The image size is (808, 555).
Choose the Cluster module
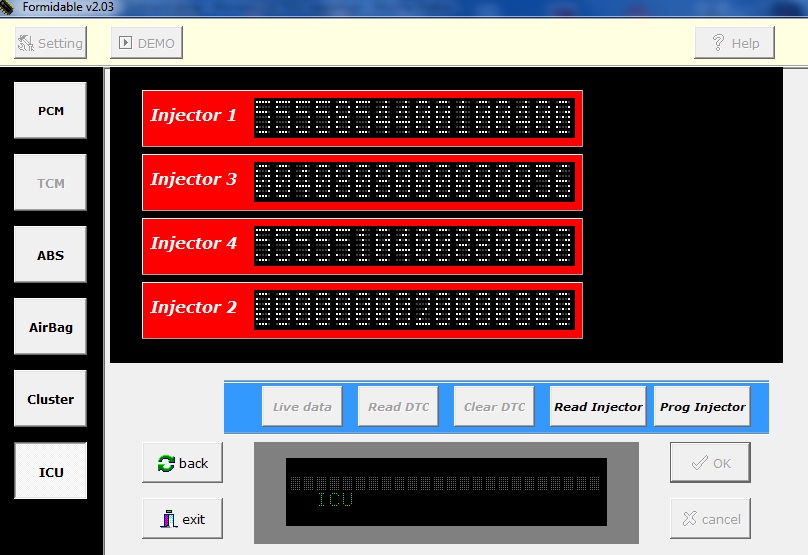click(x=50, y=399)
